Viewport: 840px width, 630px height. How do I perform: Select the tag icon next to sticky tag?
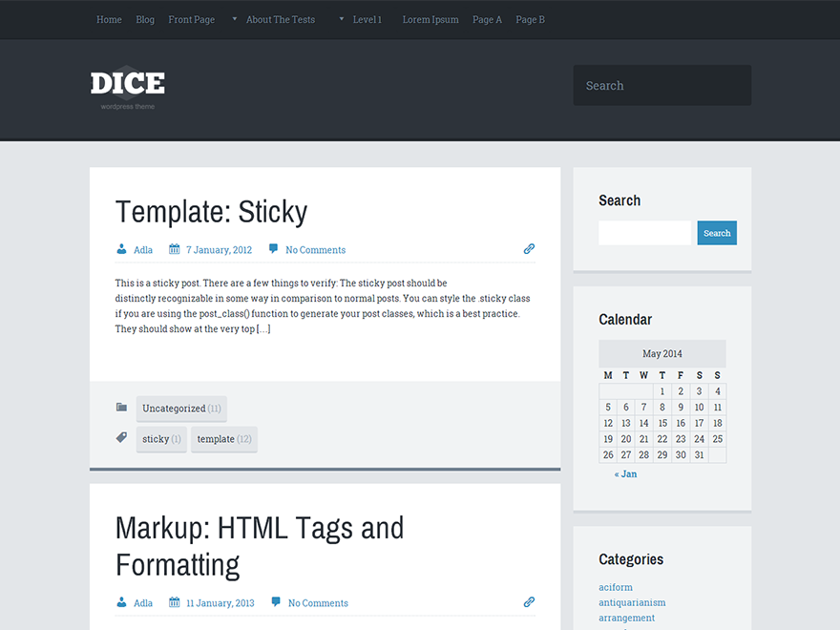[121, 437]
